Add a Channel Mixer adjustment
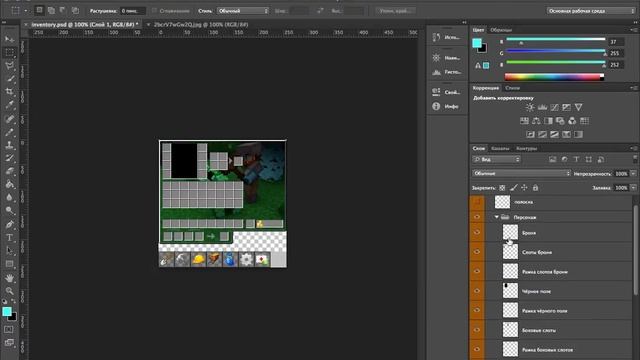The width and height of the screenshot is (640, 360). (572, 121)
